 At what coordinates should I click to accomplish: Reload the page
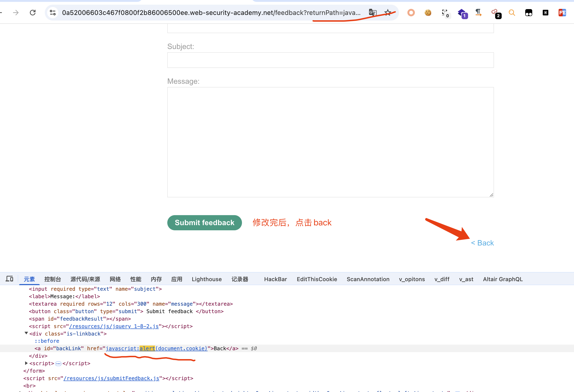tap(33, 12)
